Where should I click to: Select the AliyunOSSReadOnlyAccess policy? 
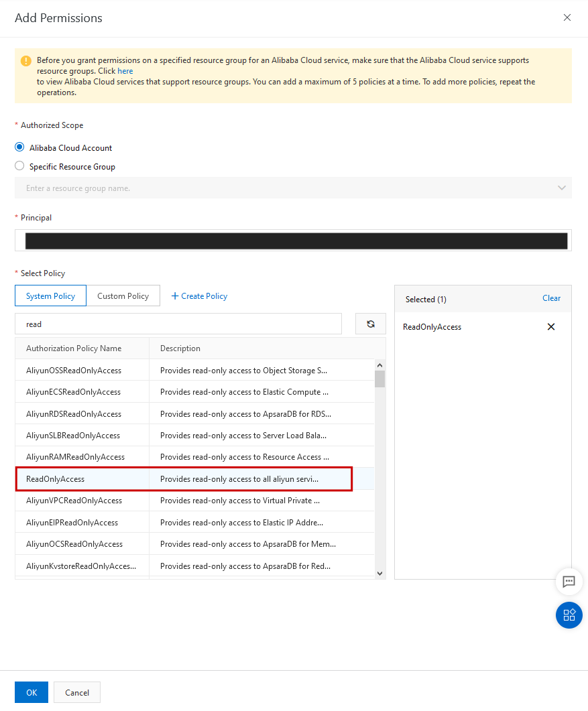pos(74,370)
